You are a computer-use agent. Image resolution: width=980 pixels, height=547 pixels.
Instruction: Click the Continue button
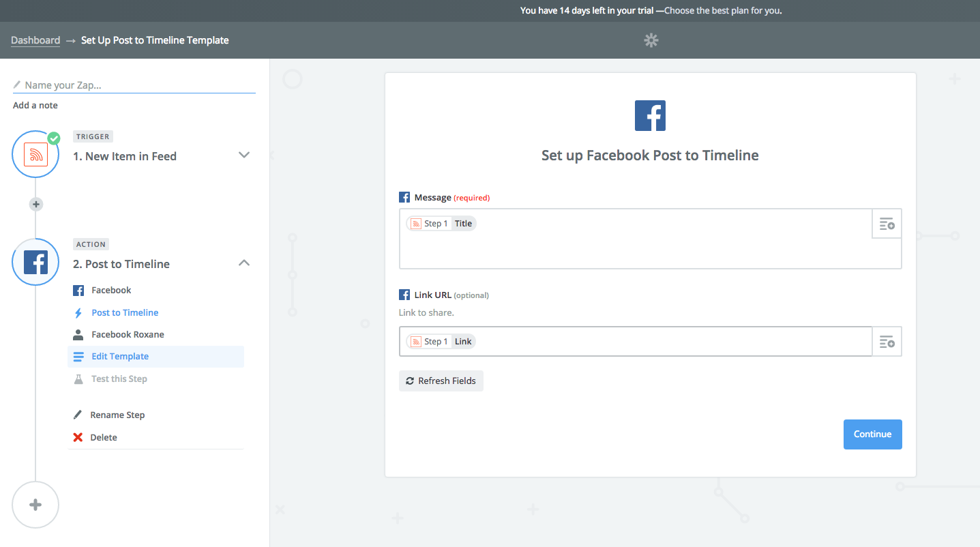tap(872, 434)
